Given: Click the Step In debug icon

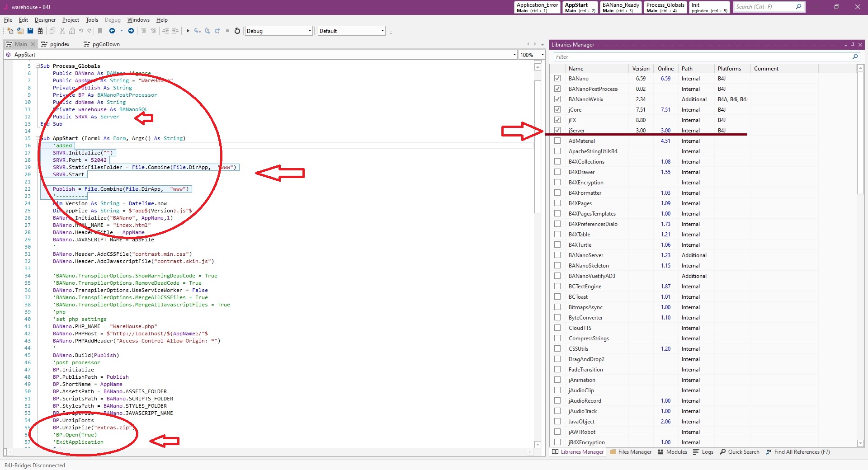Looking at the screenshot, I should tap(198, 31).
